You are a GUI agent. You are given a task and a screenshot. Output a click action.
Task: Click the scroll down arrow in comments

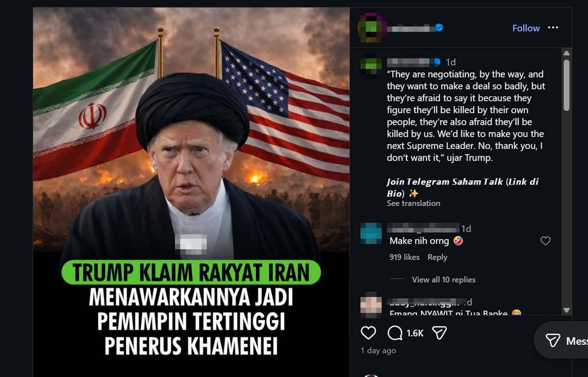click(x=566, y=310)
